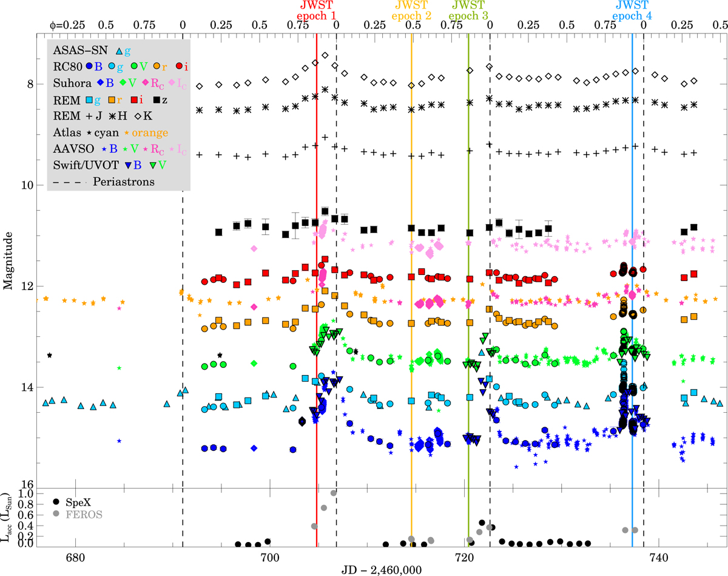The width and height of the screenshot is (728, 576).
Task: Click the Atlas orange star legend marker
Action: point(126,132)
